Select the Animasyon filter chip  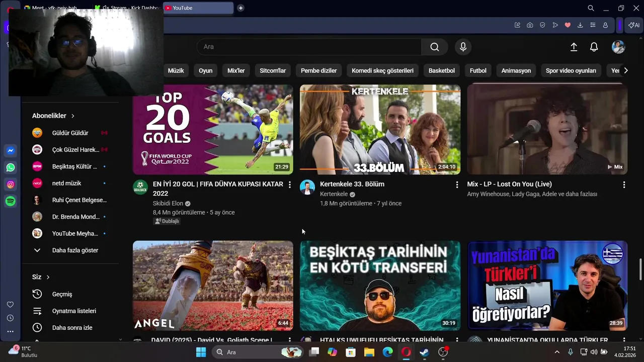click(x=516, y=70)
